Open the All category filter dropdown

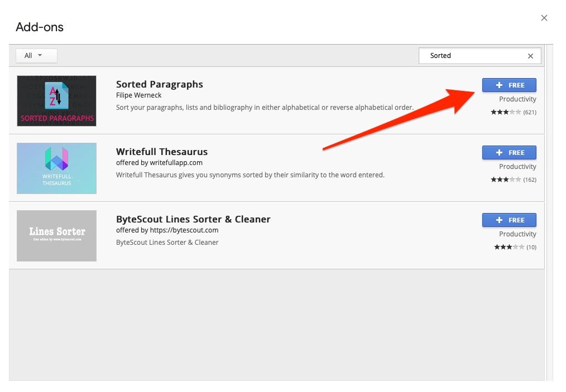(x=36, y=56)
